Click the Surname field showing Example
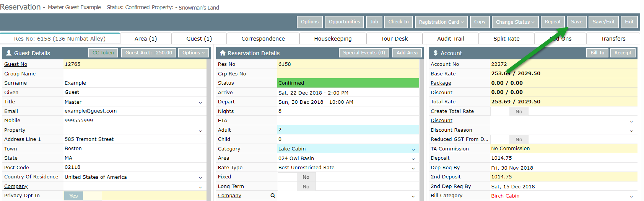644x201 pixels. pyautogui.click(x=135, y=83)
